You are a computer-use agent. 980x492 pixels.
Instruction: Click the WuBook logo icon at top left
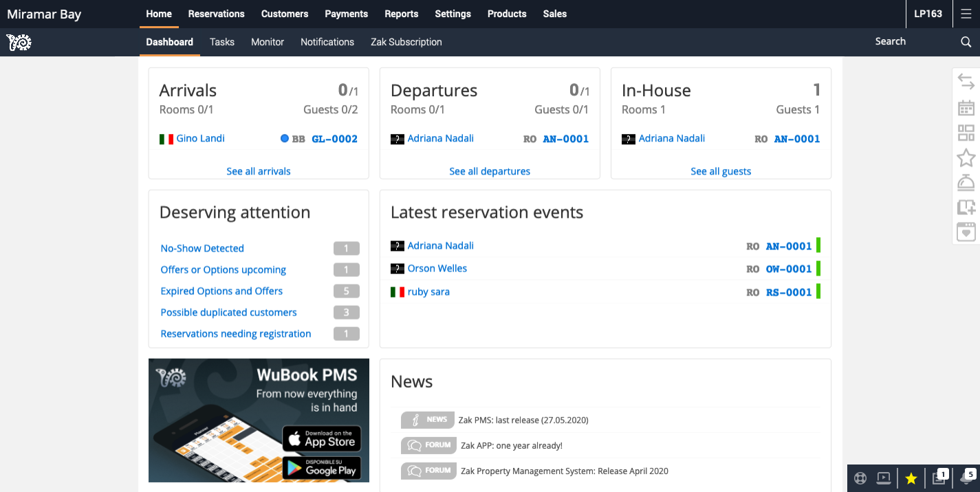19,43
